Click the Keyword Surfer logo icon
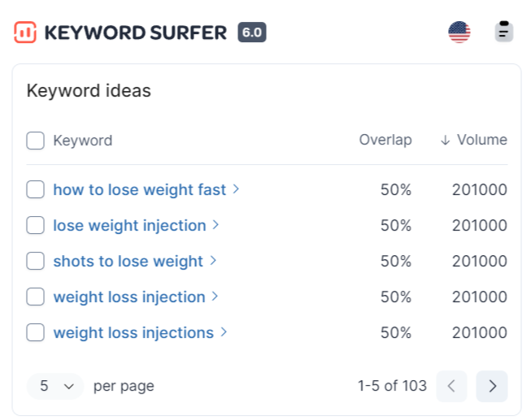The height and width of the screenshot is (420, 531). [x=25, y=32]
